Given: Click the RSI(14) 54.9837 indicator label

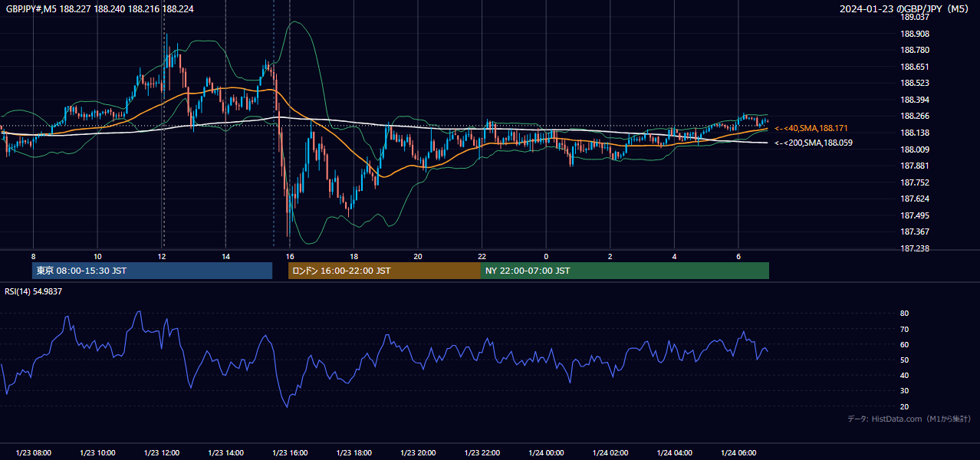Looking at the screenshot, I should click(x=34, y=291).
